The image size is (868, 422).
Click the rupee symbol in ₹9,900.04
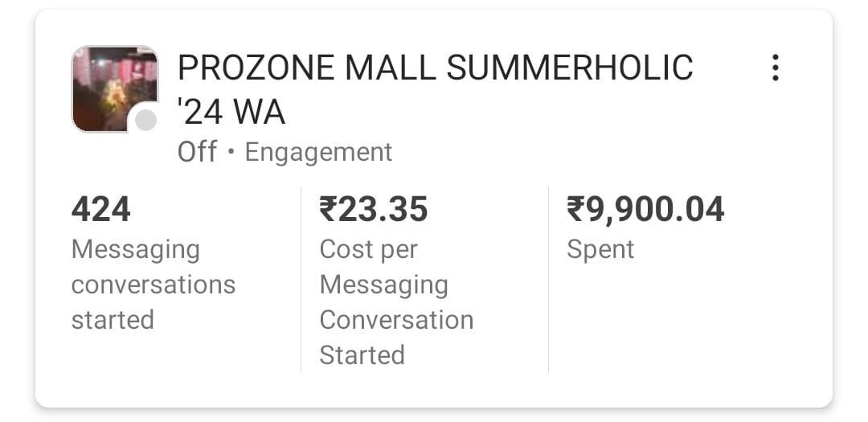(575, 210)
